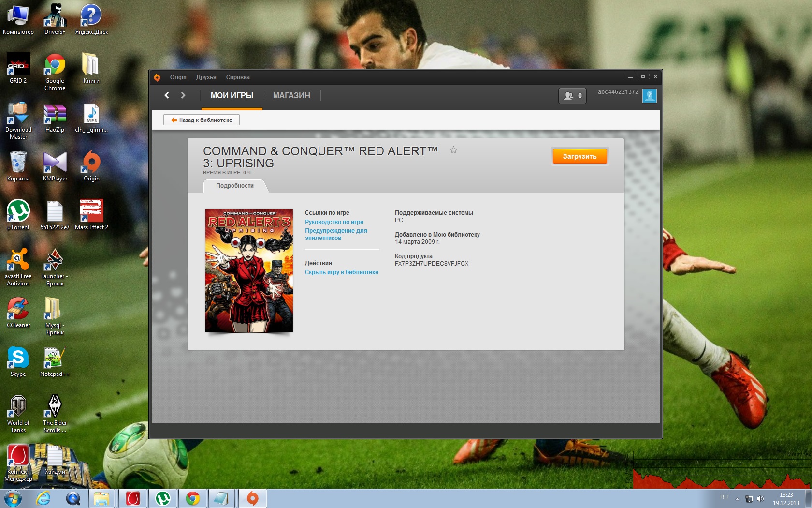Select the Mysql - Ярлык folder shortcut

click(55, 316)
